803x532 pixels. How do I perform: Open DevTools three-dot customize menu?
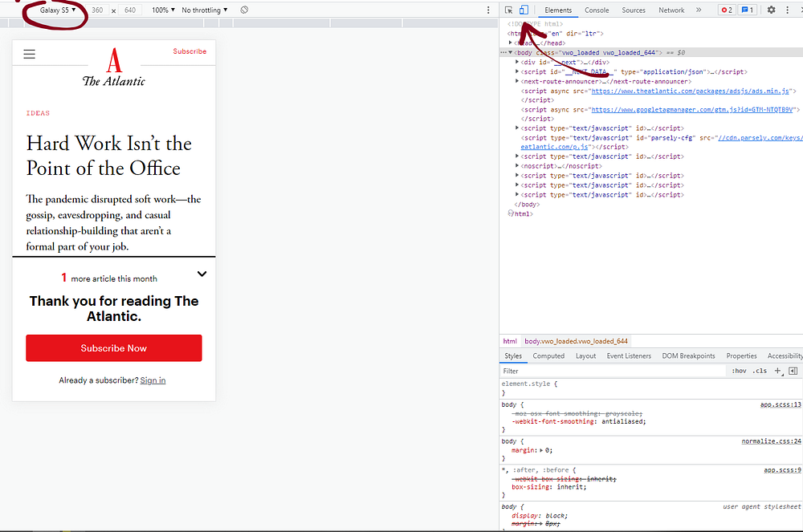[x=787, y=10]
